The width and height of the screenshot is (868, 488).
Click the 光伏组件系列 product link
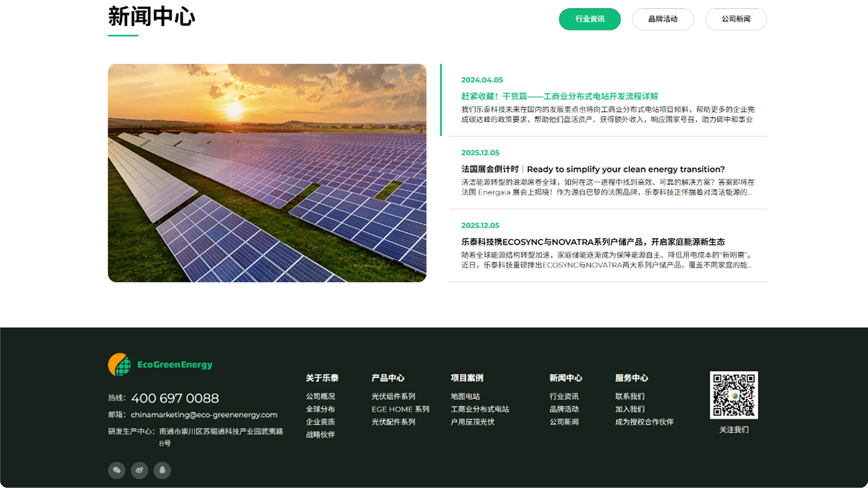393,396
